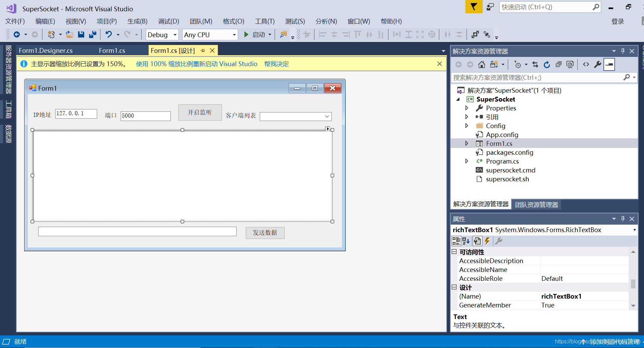Toggle pin on the Form1.cs design tab
The width and height of the screenshot is (644, 348).
[203, 50]
